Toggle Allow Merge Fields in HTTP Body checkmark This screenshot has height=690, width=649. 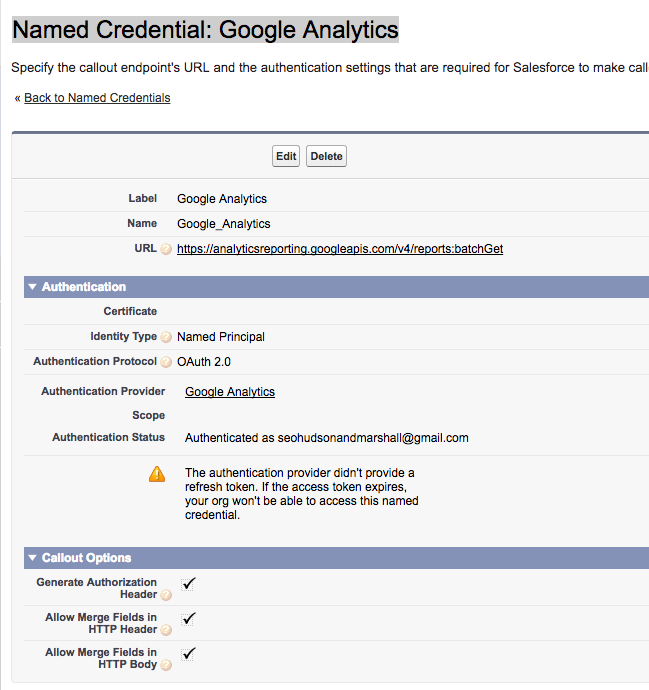tap(189, 653)
